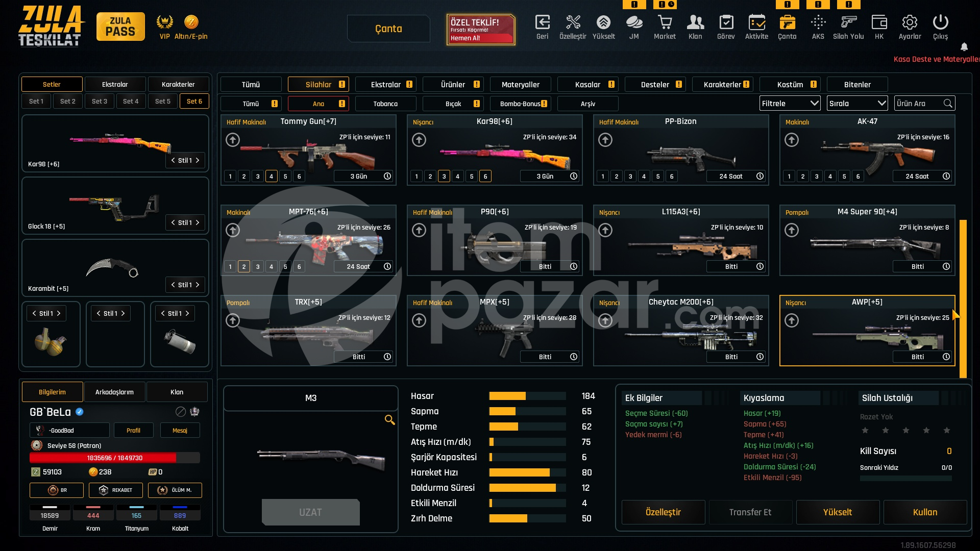Open the Tabanca weapon subtab
Screen dimensions: 980x551
(x=385, y=104)
